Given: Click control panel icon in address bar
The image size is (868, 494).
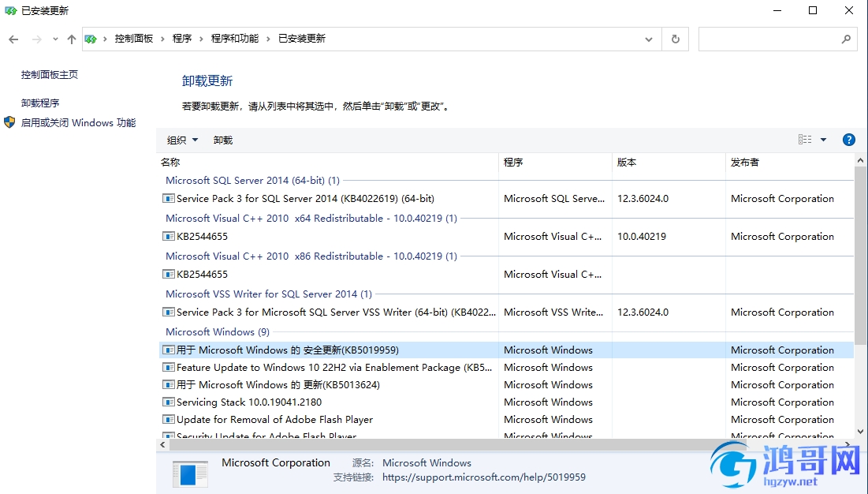Looking at the screenshot, I should point(91,39).
